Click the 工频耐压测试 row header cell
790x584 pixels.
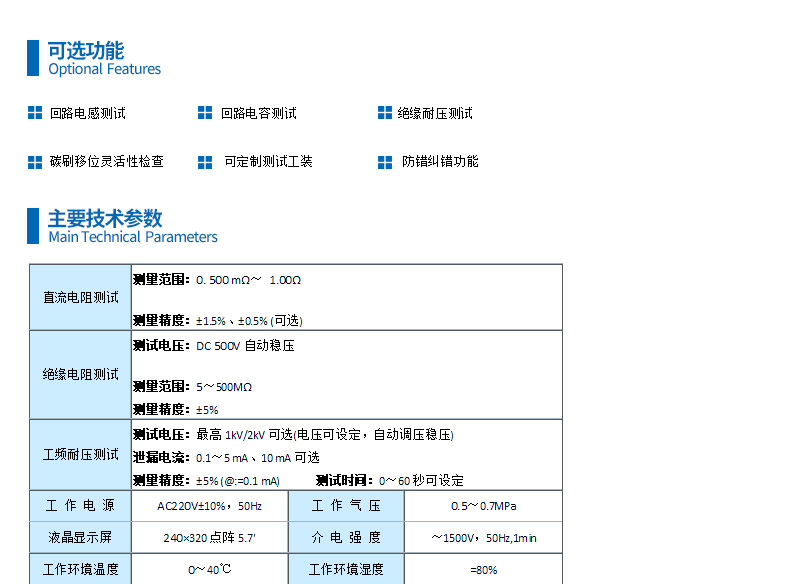coord(81,455)
